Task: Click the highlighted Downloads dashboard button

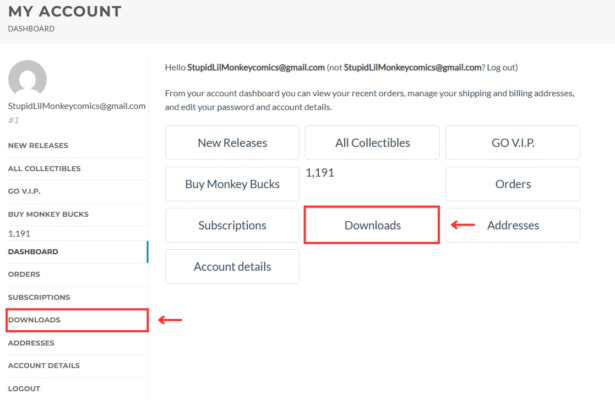Action: click(372, 225)
